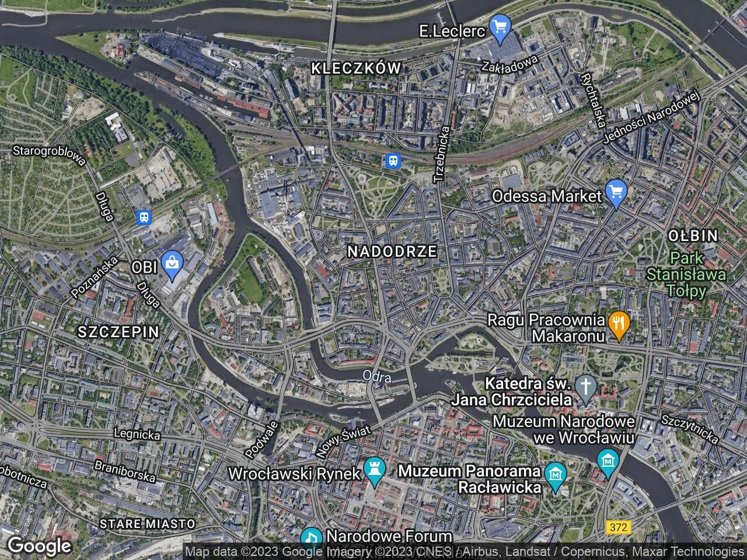Open the OBI shopping bag marker

[172, 264]
